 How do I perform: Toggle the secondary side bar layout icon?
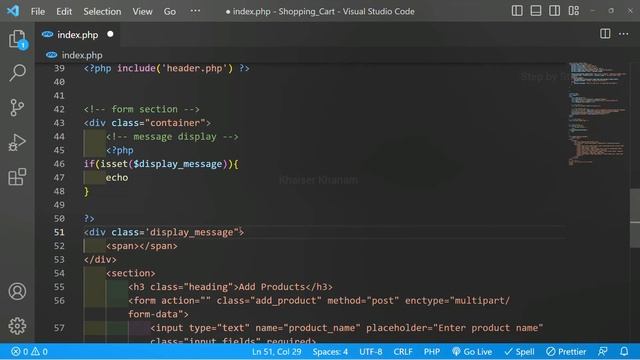pos(554,11)
